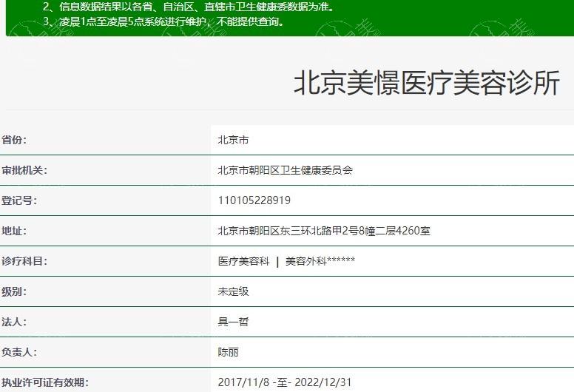Select the title 北京美憬医疗美容诊所
The width and height of the screenshot is (574, 392).
click(x=427, y=84)
